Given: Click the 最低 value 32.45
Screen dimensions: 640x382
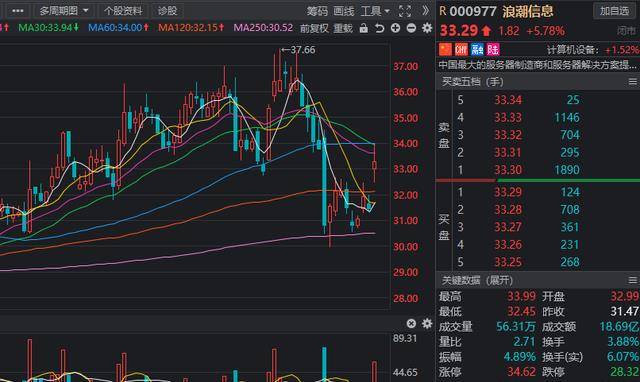Looking at the screenshot, I should (521, 312).
